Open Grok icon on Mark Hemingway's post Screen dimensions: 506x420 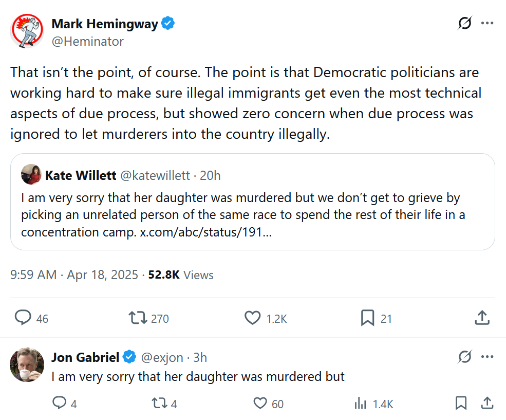click(465, 24)
